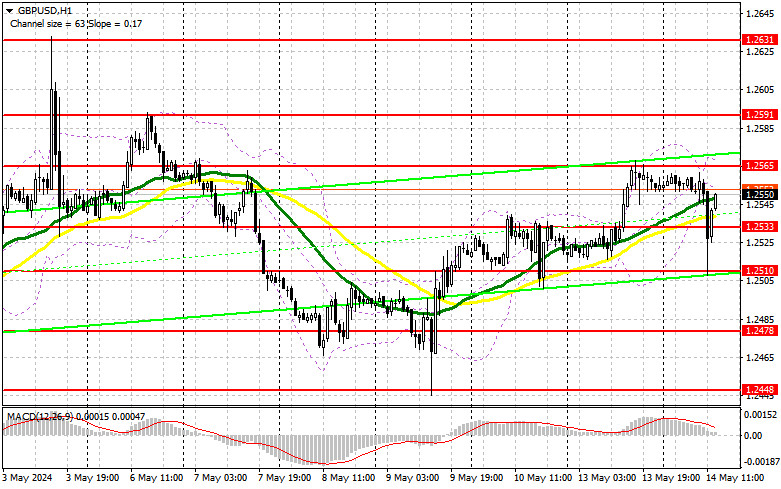Select the current price 1.2550 marker
Image resolution: width=781 pixels, height=489 pixels.
(x=760, y=195)
